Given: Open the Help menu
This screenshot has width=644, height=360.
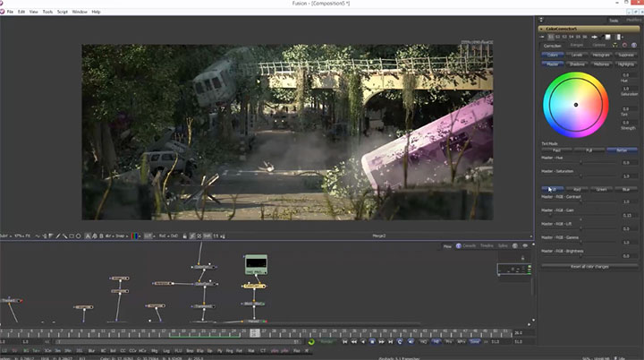Looking at the screenshot, I should (96, 12).
